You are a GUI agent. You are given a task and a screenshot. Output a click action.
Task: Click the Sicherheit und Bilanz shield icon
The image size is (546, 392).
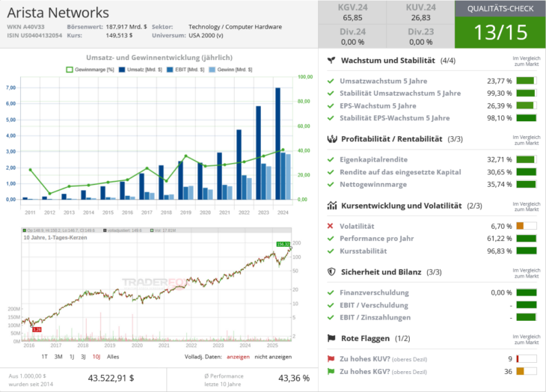coord(331,272)
